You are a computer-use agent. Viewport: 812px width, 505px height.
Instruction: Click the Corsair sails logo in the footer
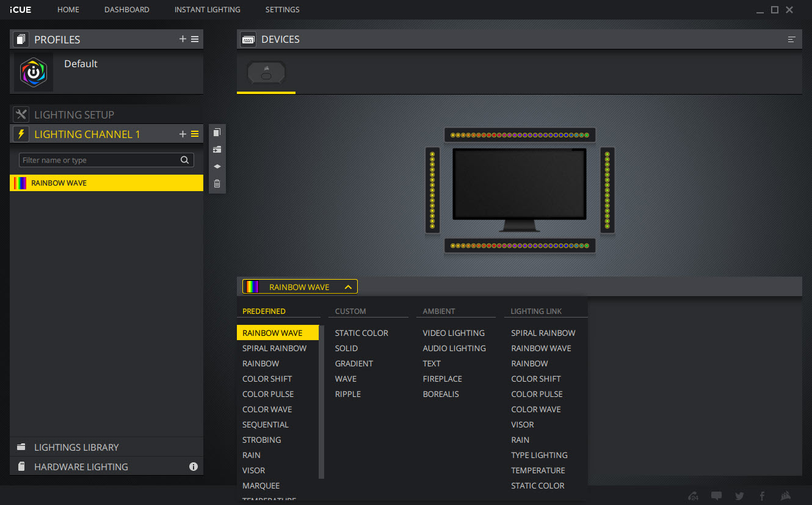786,496
